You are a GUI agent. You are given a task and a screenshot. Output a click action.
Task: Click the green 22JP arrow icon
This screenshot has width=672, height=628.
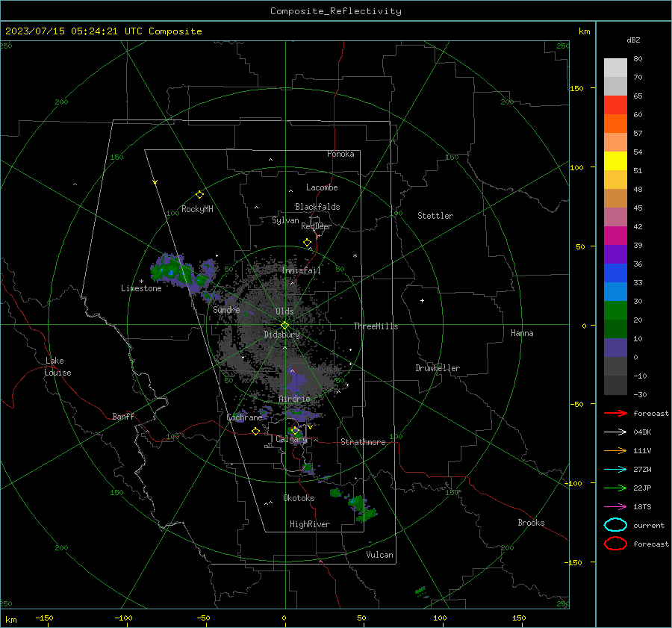615,488
